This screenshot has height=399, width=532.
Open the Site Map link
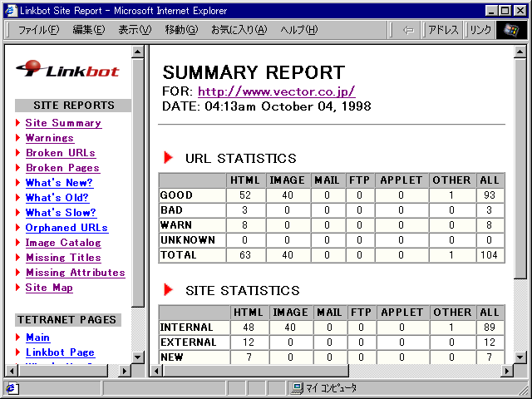[x=49, y=288]
